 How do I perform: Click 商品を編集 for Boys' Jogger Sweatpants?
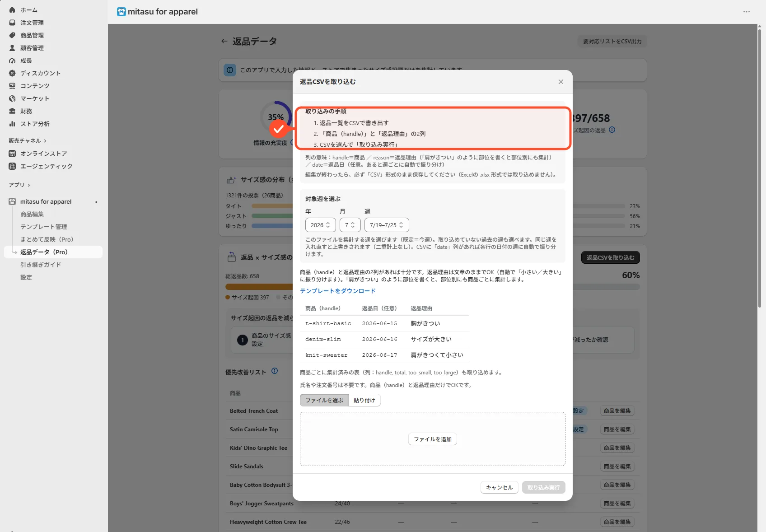(x=617, y=504)
